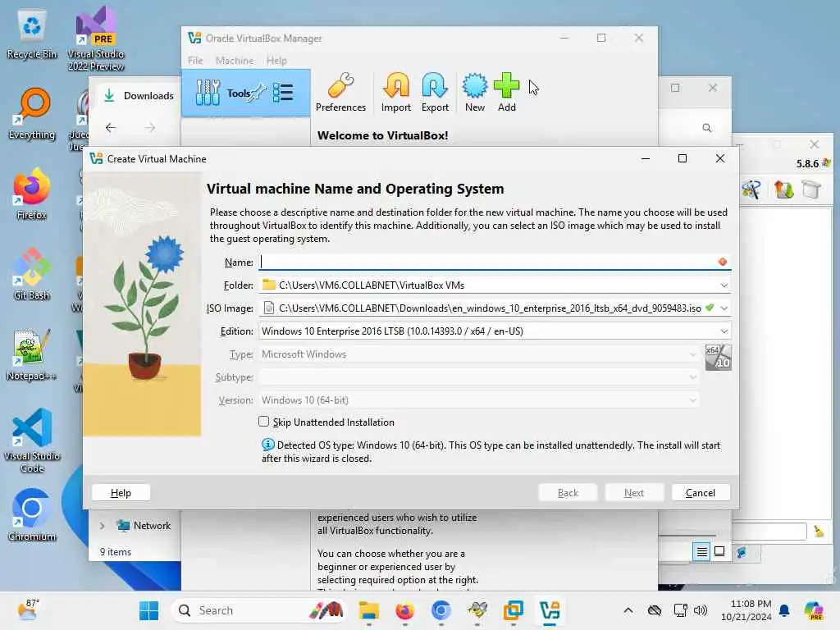Image resolution: width=840 pixels, height=630 pixels.
Task: Click the Cancel button in wizard
Action: coord(701,493)
